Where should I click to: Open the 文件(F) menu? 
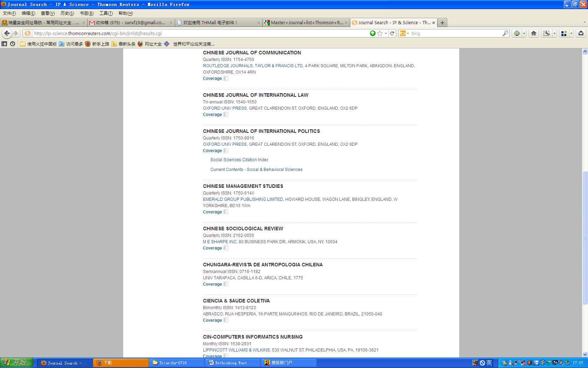coord(9,13)
